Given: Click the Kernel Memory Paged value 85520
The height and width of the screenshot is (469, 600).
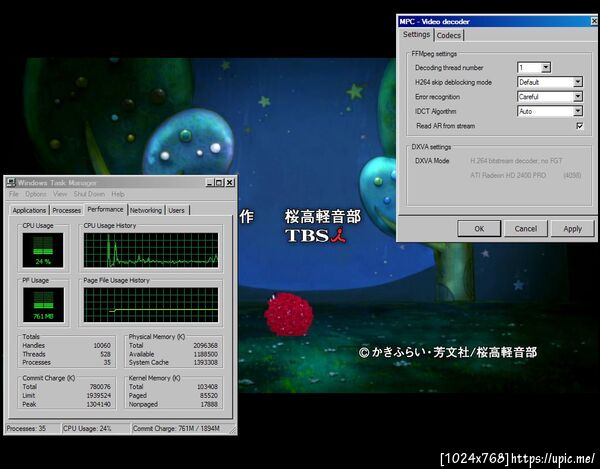Looking at the screenshot, I should (x=209, y=396).
